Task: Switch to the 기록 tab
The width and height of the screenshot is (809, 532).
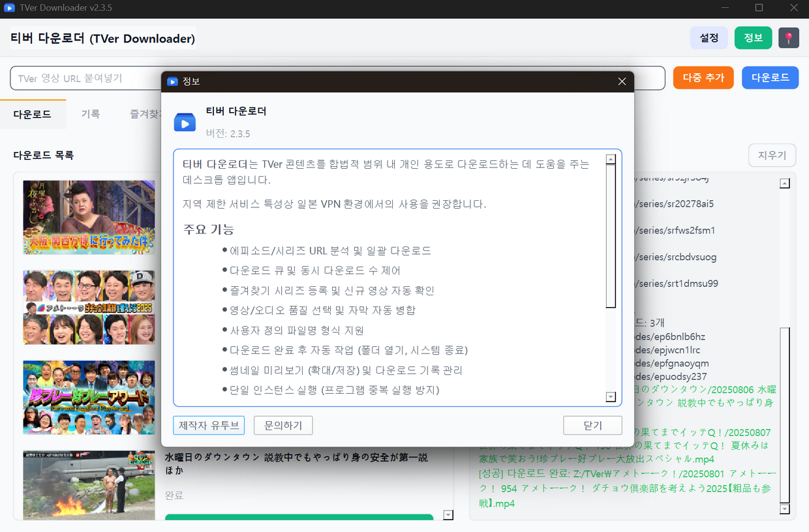Action: [91, 114]
